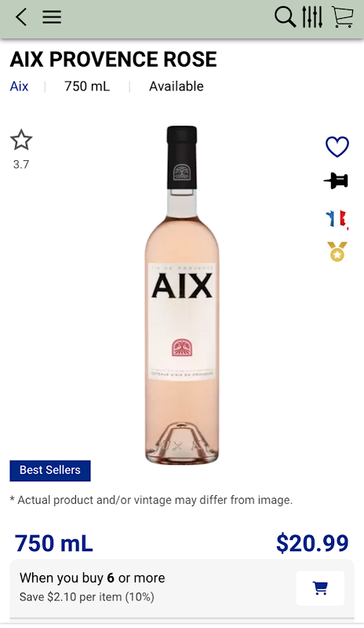
Task: Tap the 750 mL size heading
Action: point(53,543)
